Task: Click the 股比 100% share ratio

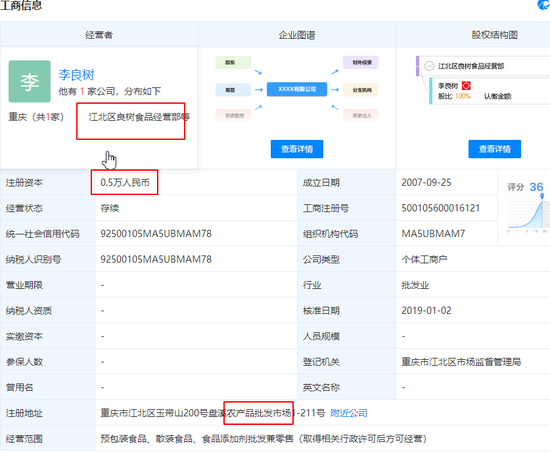Action: (454, 96)
